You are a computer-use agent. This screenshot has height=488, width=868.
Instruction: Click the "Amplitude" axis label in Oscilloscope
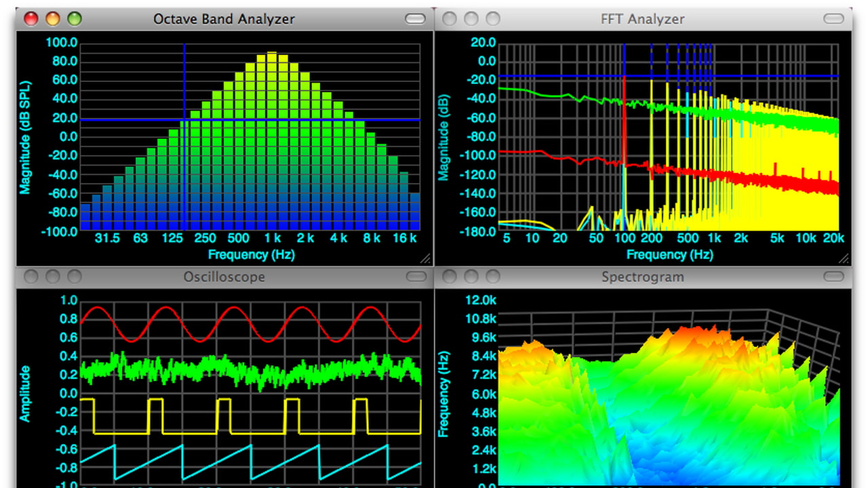tap(25, 394)
